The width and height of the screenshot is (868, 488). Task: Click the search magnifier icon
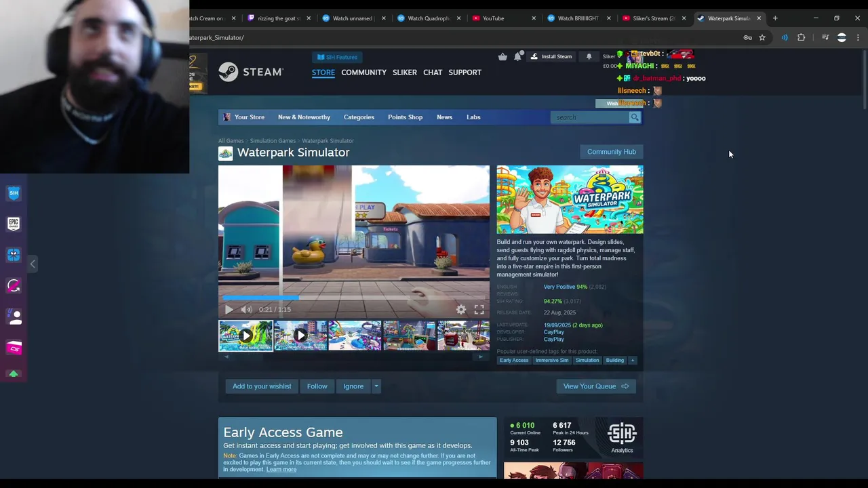coord(635,117)
